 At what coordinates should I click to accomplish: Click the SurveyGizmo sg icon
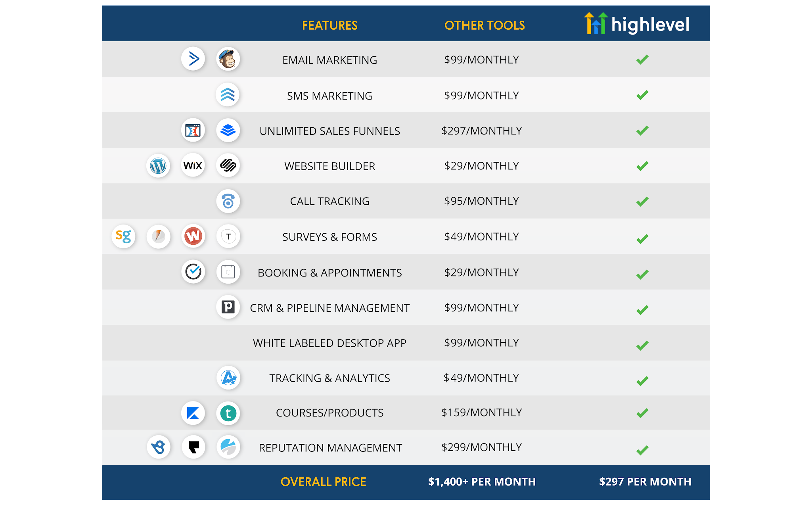click(x=123, y=236)
